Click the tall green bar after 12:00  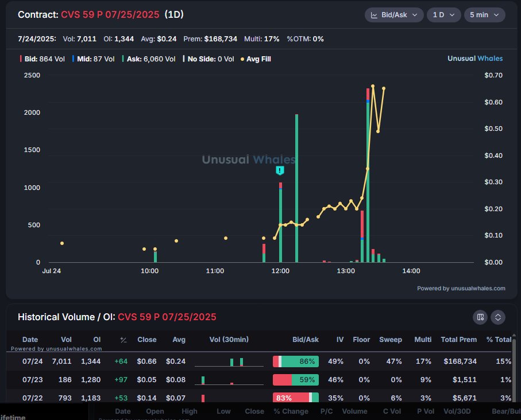(x=297, y=188)
